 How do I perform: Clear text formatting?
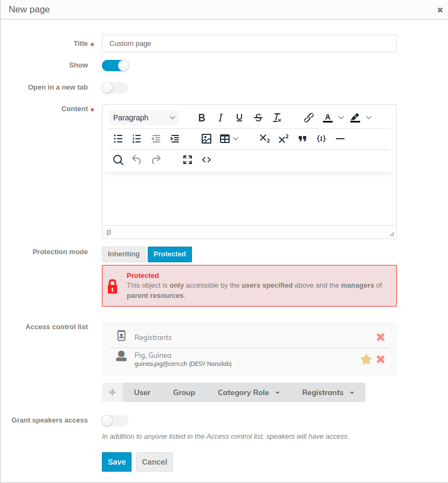coord(277,118)
